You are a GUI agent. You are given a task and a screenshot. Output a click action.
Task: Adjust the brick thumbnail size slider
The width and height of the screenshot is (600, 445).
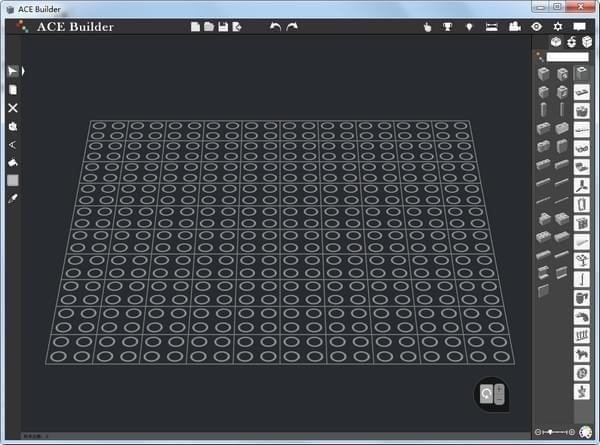[x=554, y=432]
